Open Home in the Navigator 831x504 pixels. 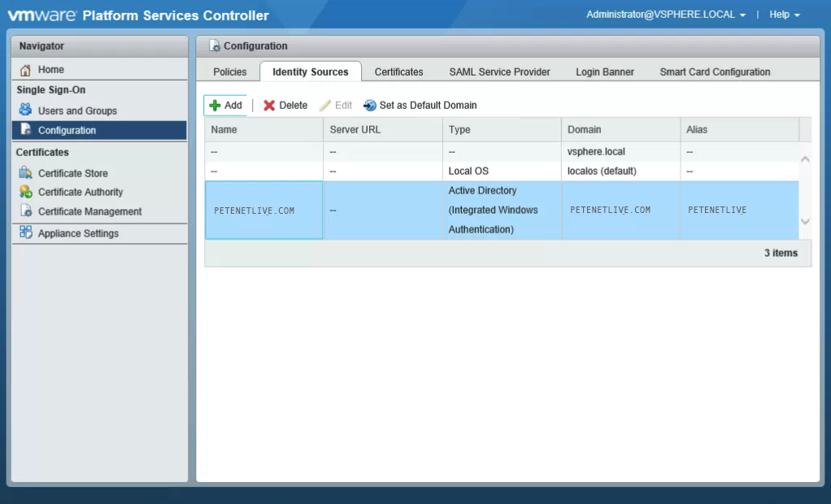[100, 69]
